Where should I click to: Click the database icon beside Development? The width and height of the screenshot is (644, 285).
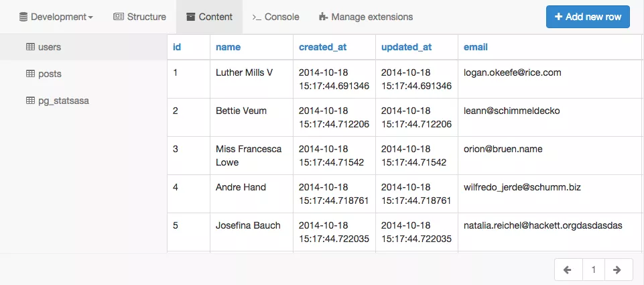coord(23,17)
